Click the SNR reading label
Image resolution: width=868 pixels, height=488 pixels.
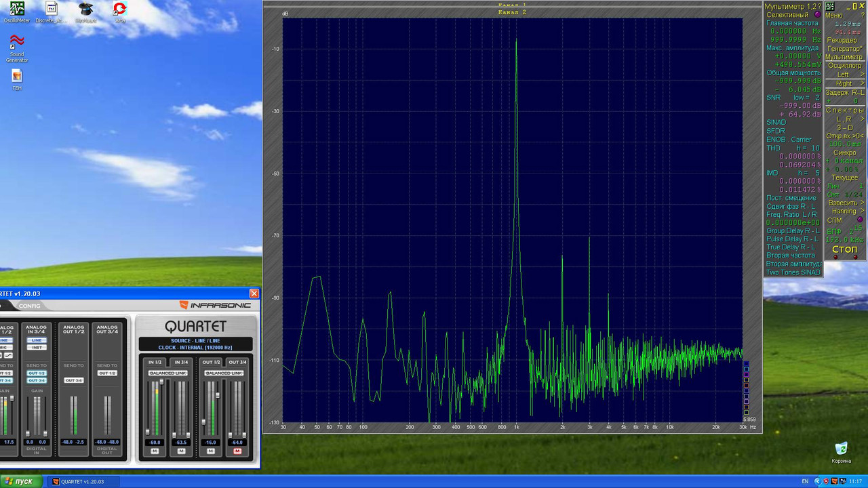(773, 98)
